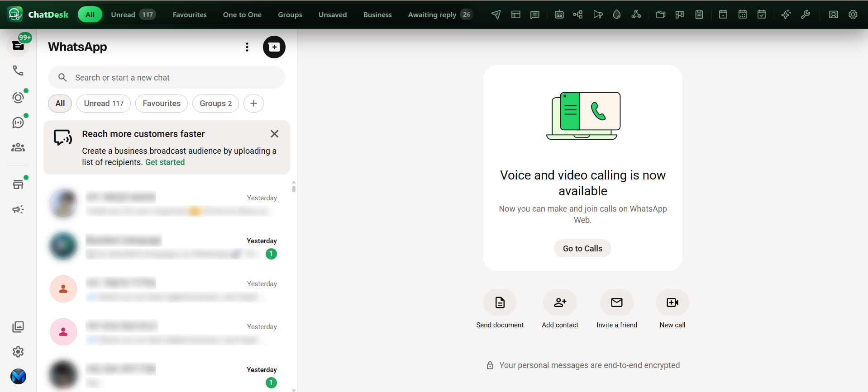Dismiss the Reach more customers banner
The height and width of the screenshot is (392, 868).
coord(274,134)
